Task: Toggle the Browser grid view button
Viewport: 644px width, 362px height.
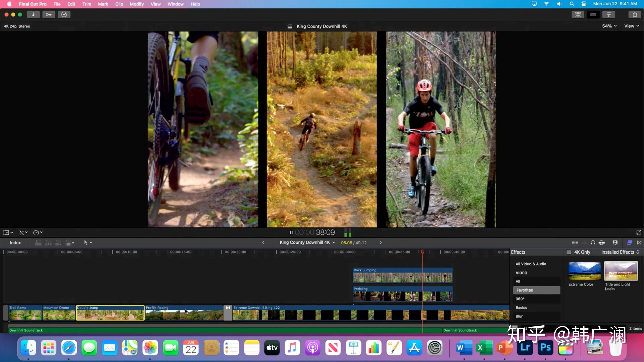Action: [578, 14]
